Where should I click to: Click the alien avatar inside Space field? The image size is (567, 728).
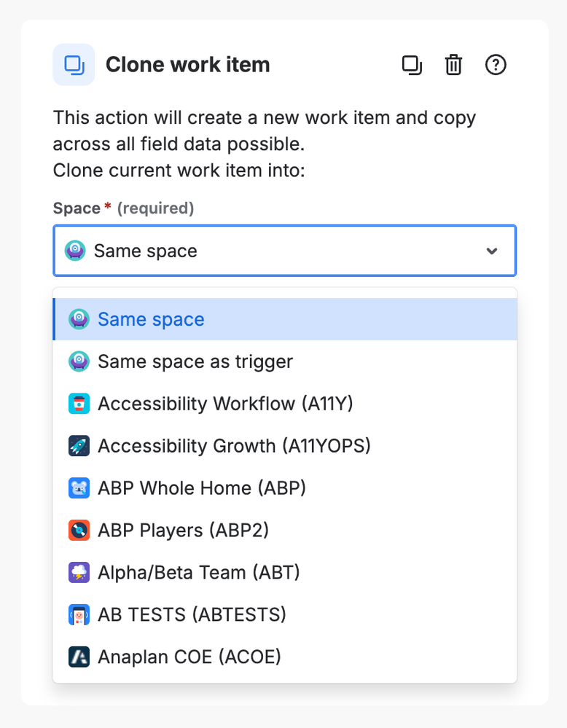pyautogui.click(x=75, y=251)
